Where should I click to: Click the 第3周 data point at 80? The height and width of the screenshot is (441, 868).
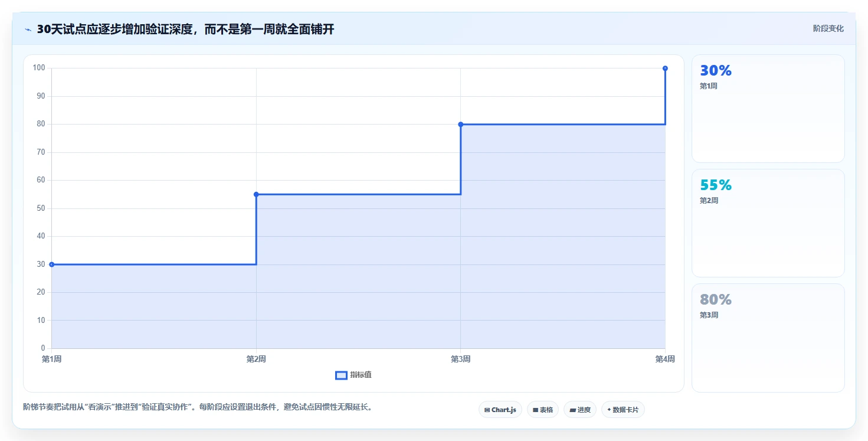click(x=461, y=124)
